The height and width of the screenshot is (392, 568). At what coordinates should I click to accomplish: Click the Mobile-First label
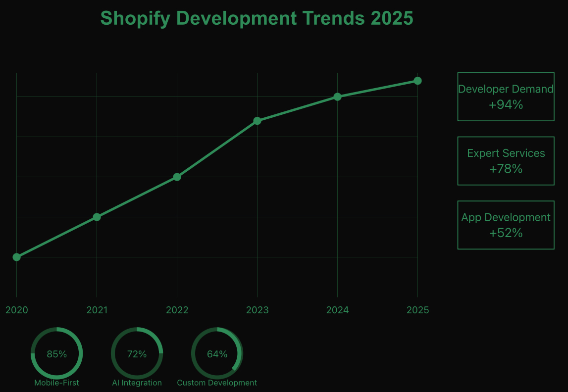click(x=56, y=383)
